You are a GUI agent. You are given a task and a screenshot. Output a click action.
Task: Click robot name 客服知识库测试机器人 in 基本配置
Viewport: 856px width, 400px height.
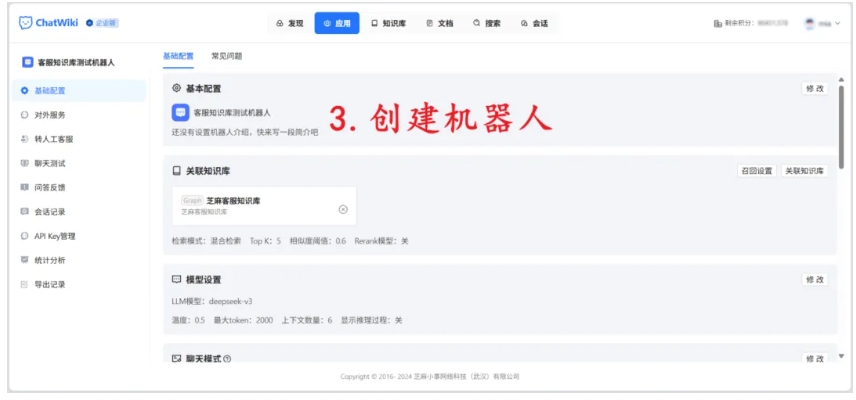pyautogui.click(x=232, y=113)
